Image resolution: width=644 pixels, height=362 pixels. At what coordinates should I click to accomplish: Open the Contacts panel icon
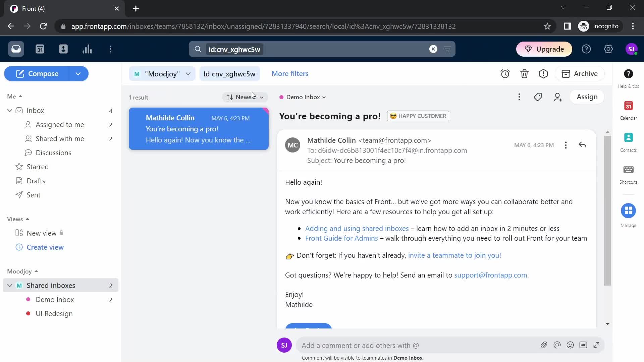[x=629, y=140]
